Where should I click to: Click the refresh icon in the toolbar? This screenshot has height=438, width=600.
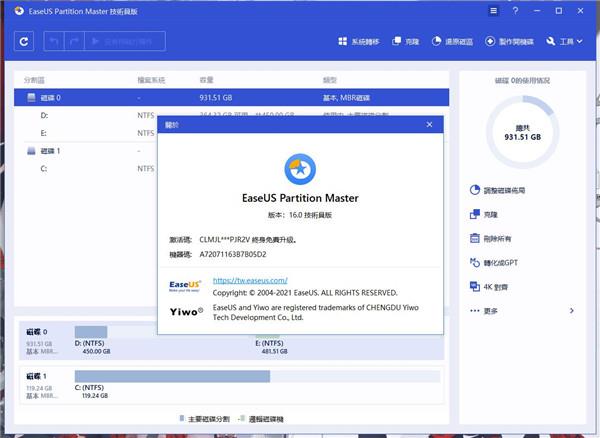coord(24,41)
